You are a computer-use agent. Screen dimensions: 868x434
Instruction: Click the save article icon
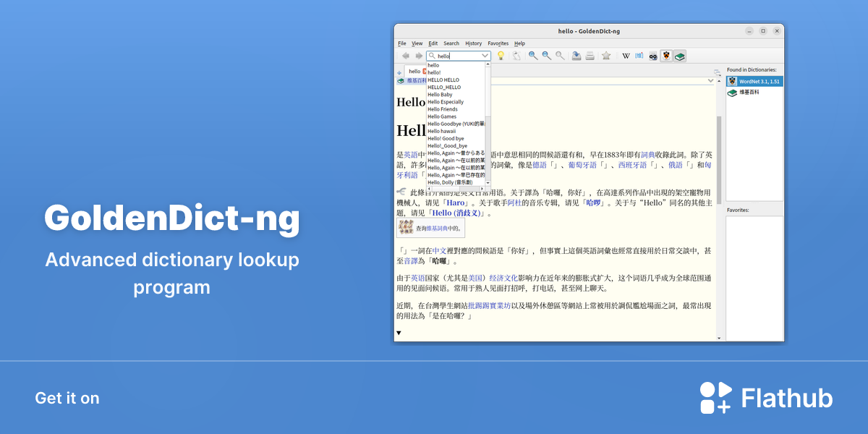tap(576, 56)
